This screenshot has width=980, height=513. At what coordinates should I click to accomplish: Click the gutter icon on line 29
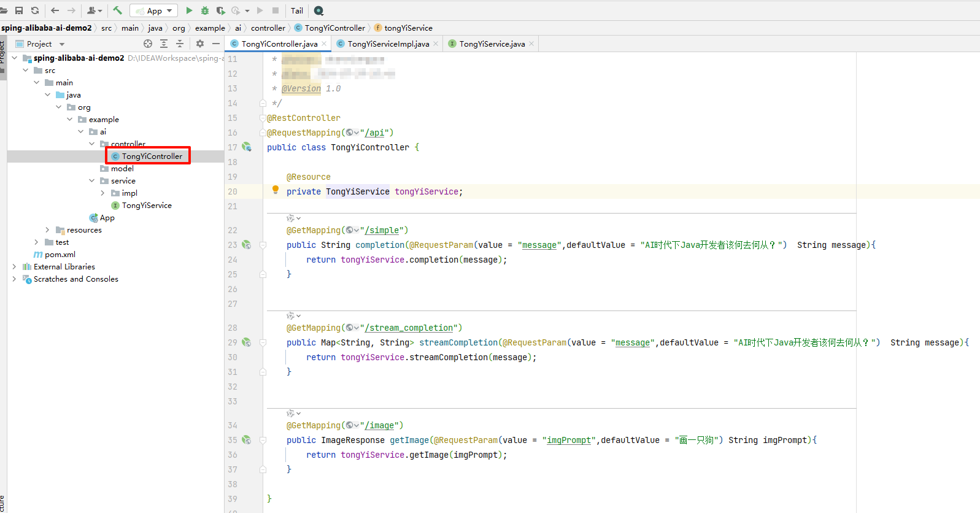(247, 342)
